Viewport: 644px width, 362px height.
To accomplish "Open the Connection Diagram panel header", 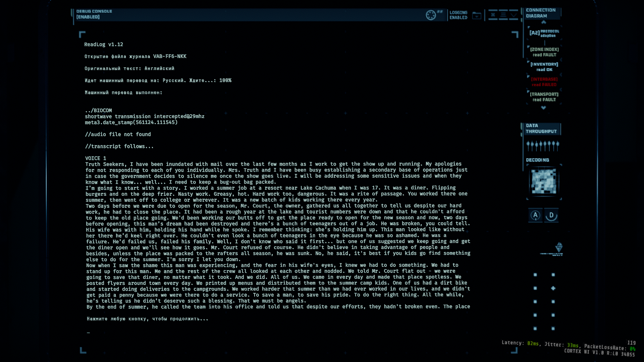I will (x=541, y=13).
